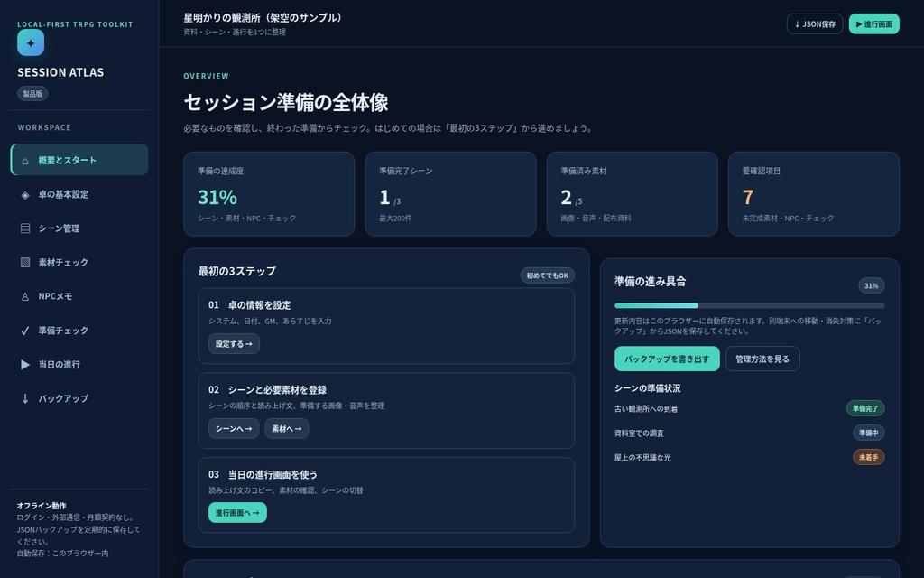Click the title 星明かりの観測所（架空のサンプル）
924x578 pixels.
click(263, 18)
